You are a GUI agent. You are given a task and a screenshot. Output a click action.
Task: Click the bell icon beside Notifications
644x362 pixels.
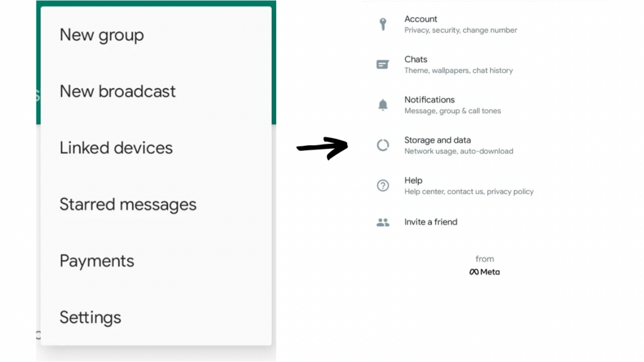[382, 105]
